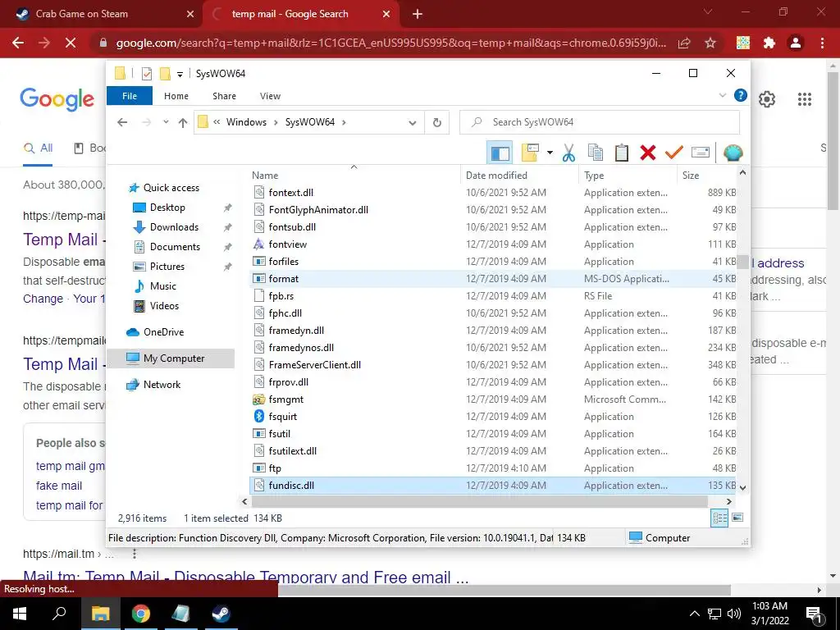Select the fsquirt Bluetooth application file
The width and height of the screenshot is (840, 630).
493,416
